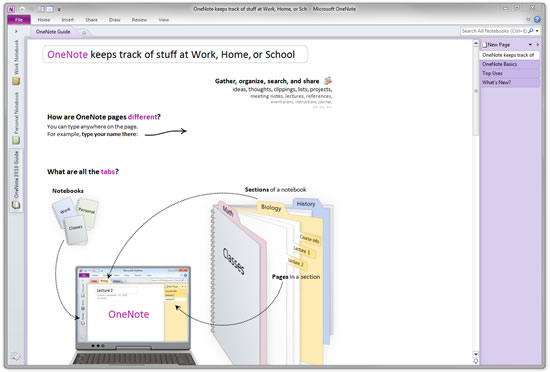Open the Personal Notebook green icon

[x=16, y=140]
